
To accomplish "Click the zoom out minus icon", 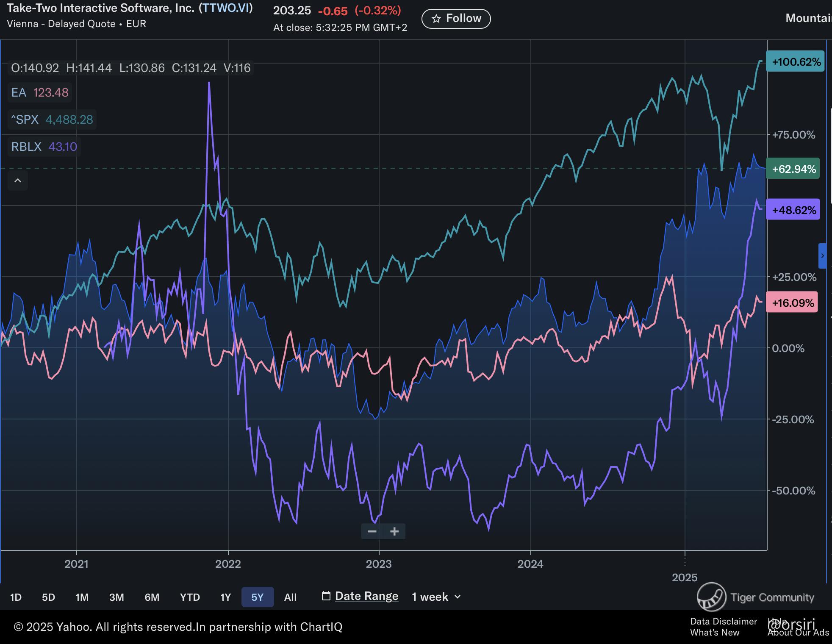I will (x=372, y=531).
